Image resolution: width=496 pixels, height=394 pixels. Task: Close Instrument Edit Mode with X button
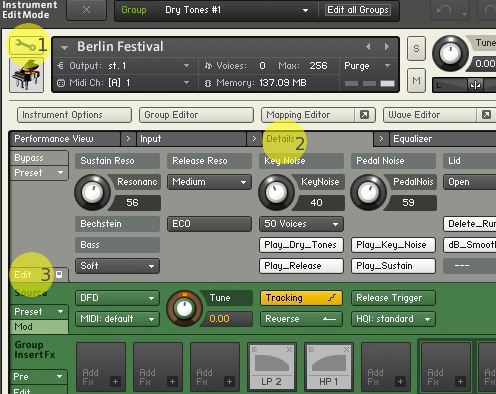tap(86, 10)
